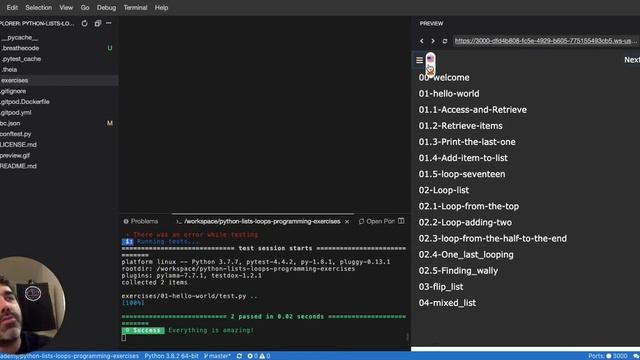
Task: Open the Help menu
Action: point(161,7)
